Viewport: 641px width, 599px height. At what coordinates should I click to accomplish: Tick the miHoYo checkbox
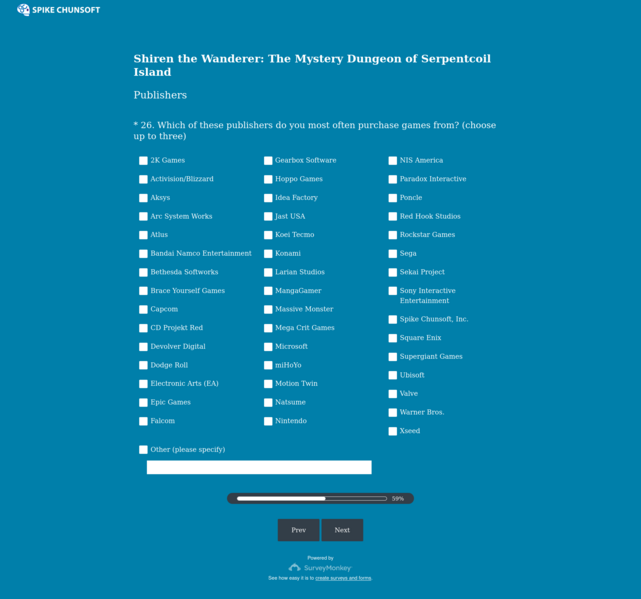point(268,365)
